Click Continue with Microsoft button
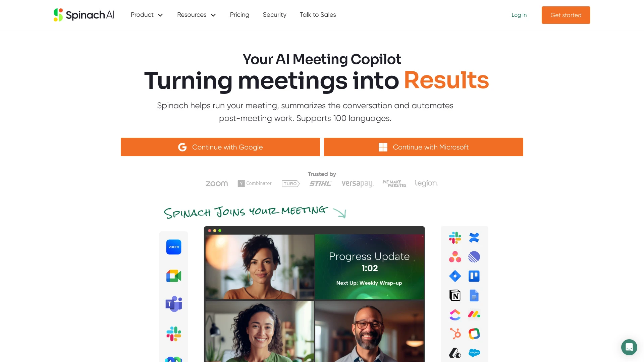This screenshot has height=362, width=644. [x=424, y=147]
